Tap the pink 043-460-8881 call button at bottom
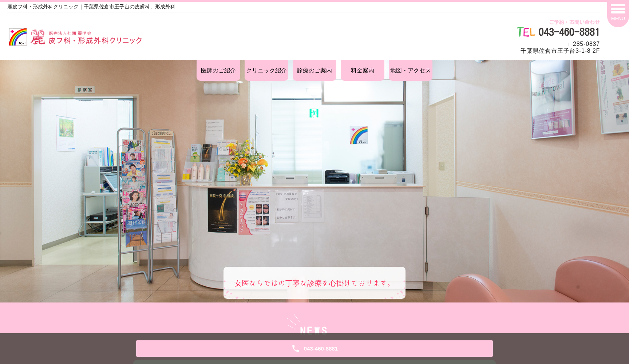Image resolution: width=629 pixels, height=364 pixels. point(314,348)
